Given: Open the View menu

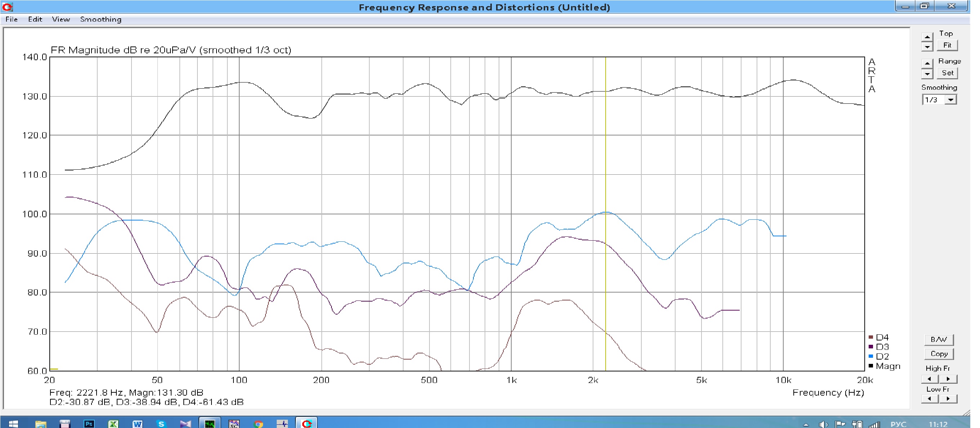Looking at the screenshot, I should (x=61, y=19).
